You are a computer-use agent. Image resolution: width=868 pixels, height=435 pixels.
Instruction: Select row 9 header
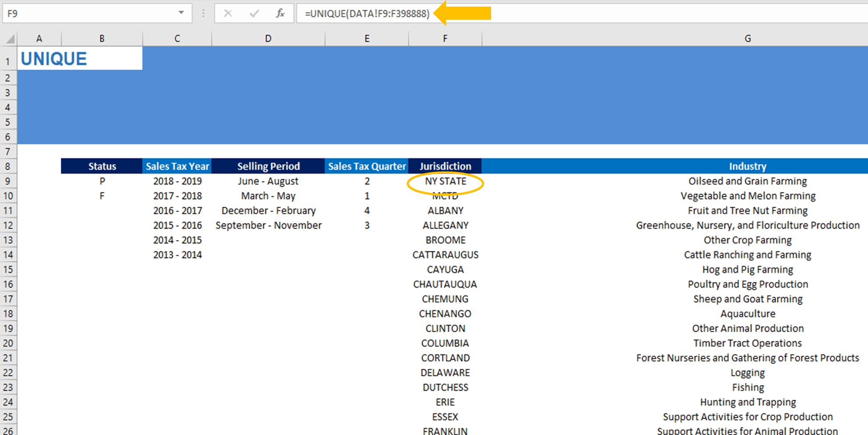pos(8,181)
